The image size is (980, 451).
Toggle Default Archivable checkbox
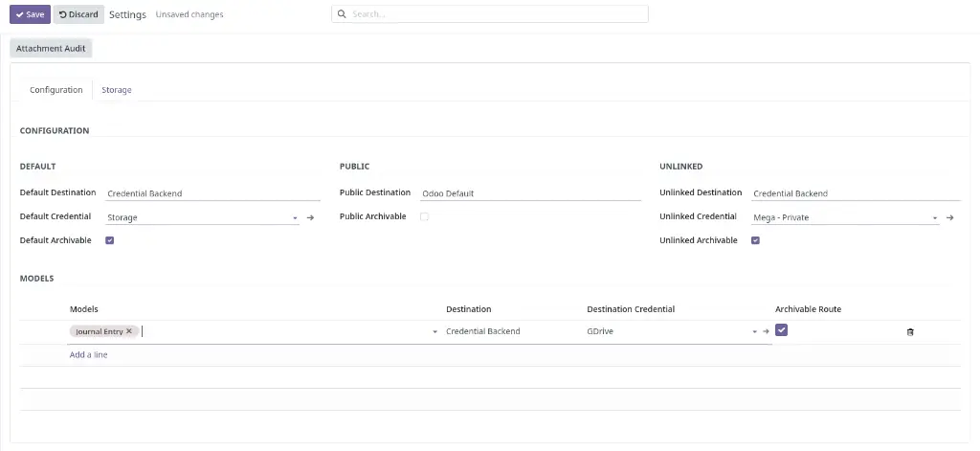[109, 240]
